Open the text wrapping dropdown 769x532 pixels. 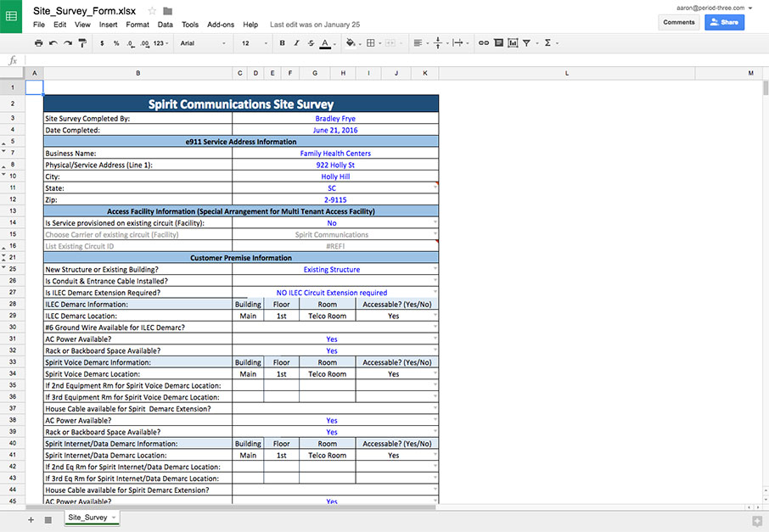click(461, 43)
